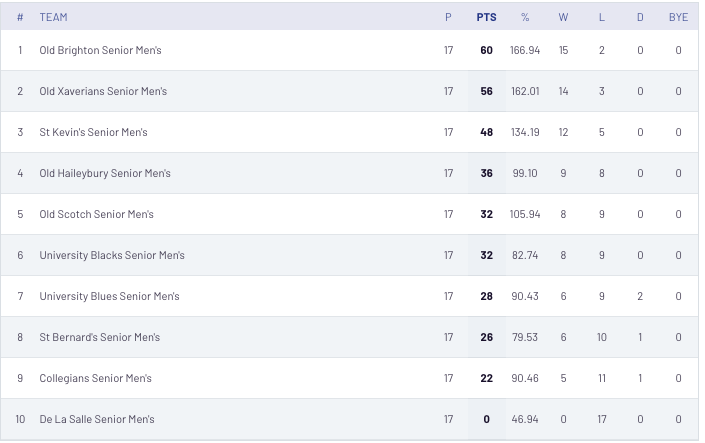Open De La Salle Senior Men's team
The image size is (705, 443).
97,419
